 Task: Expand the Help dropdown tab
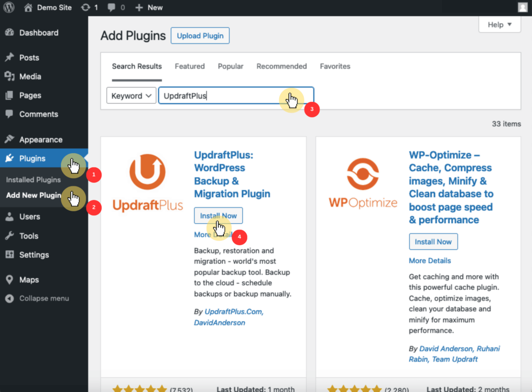[x=499, y=24]
